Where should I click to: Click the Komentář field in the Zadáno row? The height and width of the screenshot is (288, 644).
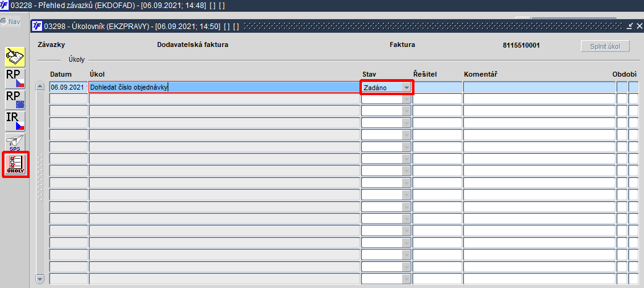[x=539, y=87]
